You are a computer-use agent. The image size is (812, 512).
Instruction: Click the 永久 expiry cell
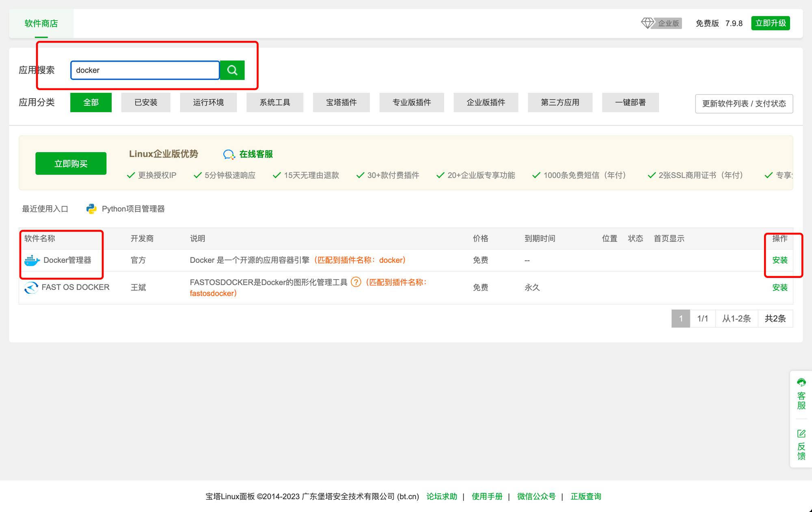tap(532, 288)
